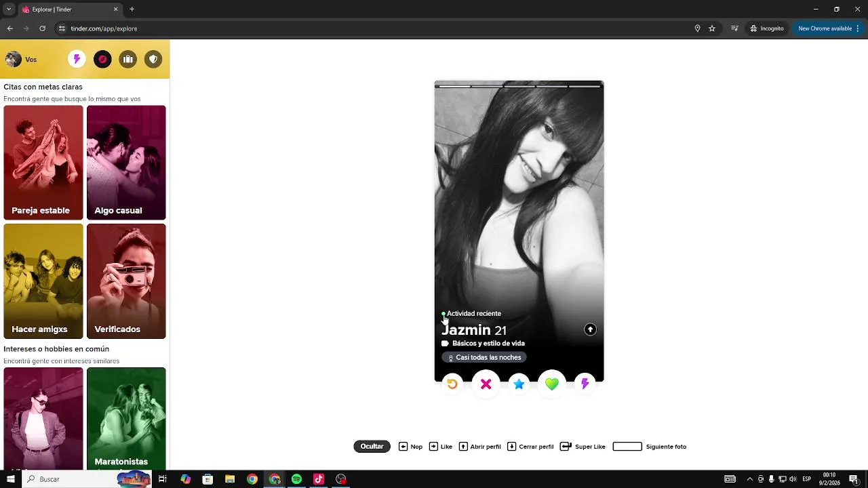
Task: Click the Super Like shortcut hint
Action: tap(583, 447)
